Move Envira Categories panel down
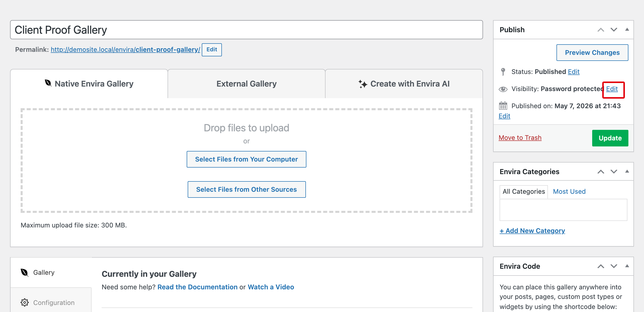644x312 pixels. point(614,172)
